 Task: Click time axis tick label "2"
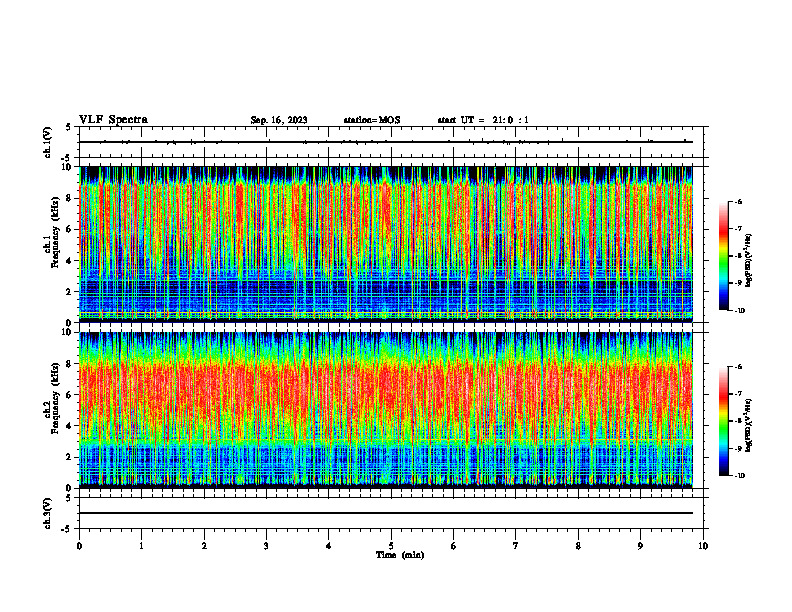(x=204, y=546)
